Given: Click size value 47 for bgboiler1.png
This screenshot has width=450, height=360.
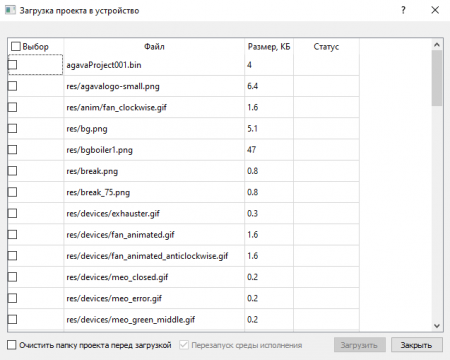Looking at the screenshot, I should point(251,150).
